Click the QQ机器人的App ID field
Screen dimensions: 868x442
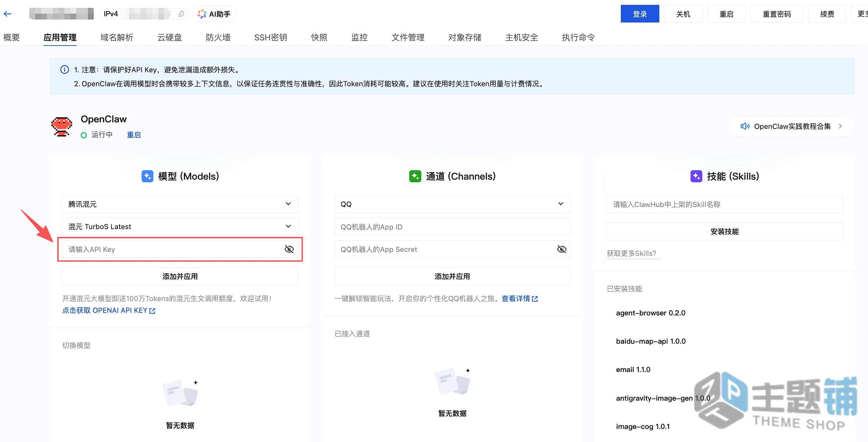coord(452,227)
